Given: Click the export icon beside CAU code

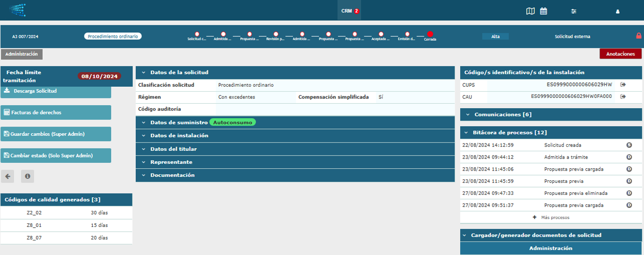Looking at the screenshot, I should point(623,96).
